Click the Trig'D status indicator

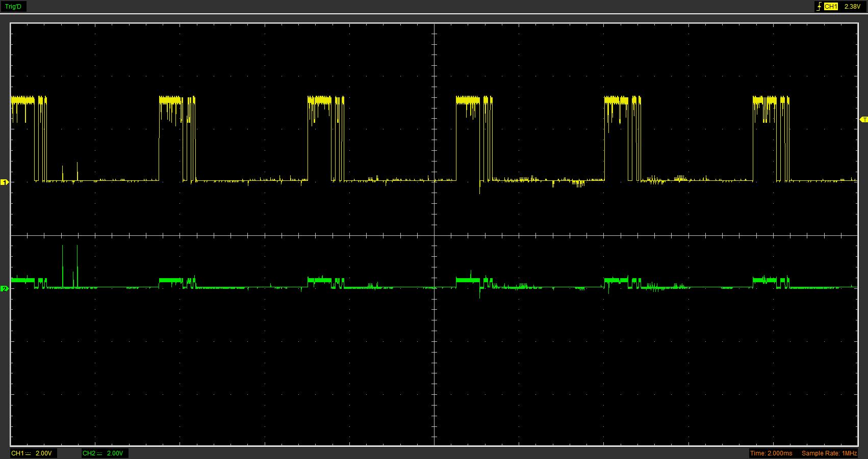13,7
